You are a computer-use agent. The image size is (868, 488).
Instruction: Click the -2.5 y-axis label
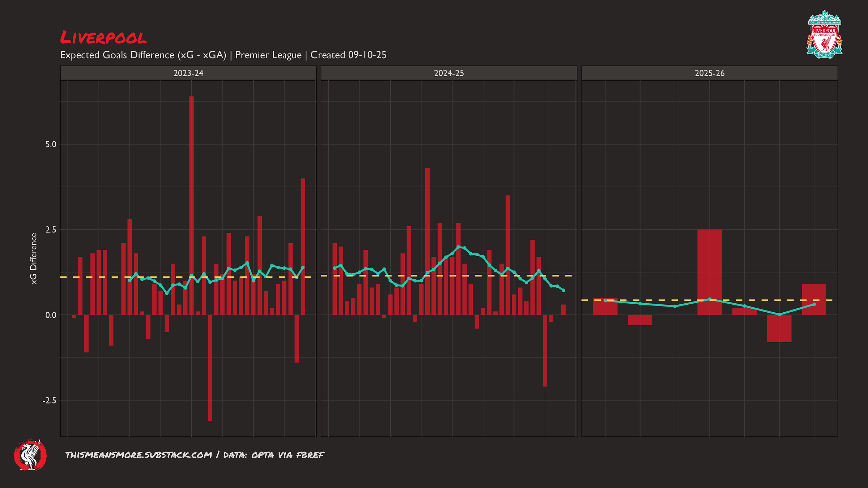[x=49, y=401]
